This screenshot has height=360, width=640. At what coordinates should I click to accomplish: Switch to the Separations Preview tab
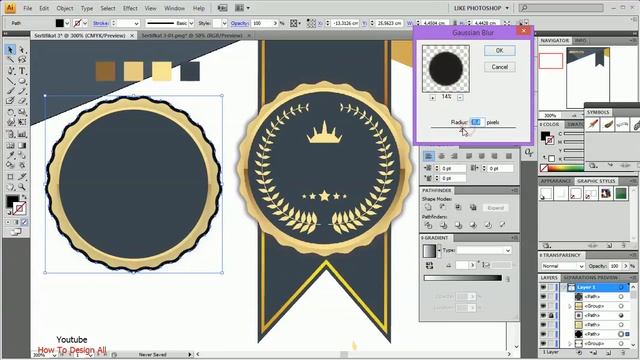pyautogui.click(x=591, y=278)
